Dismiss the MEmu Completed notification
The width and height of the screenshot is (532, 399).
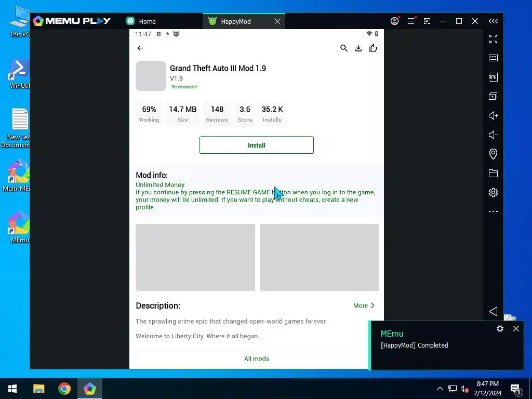[516, 328]
